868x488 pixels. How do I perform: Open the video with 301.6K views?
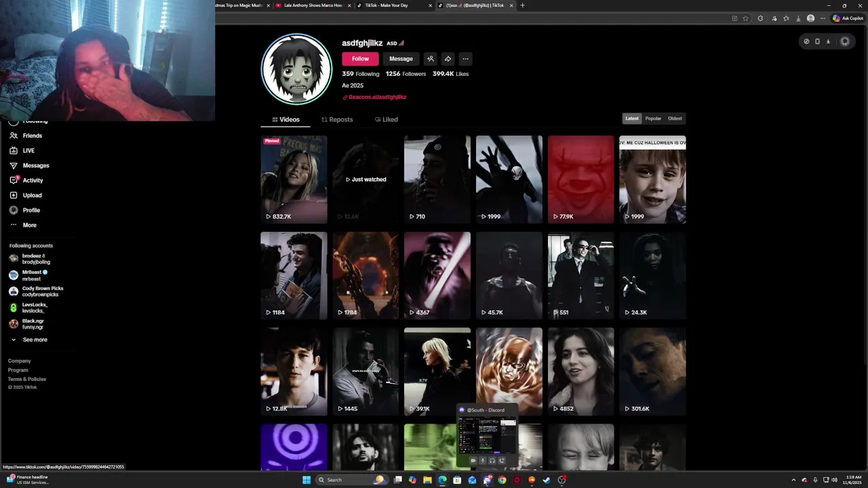[x=653, y=371]
